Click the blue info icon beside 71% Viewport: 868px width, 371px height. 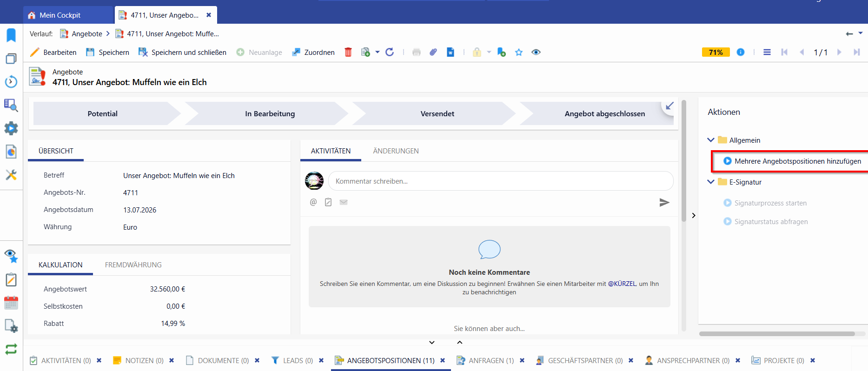click(741, 52)
